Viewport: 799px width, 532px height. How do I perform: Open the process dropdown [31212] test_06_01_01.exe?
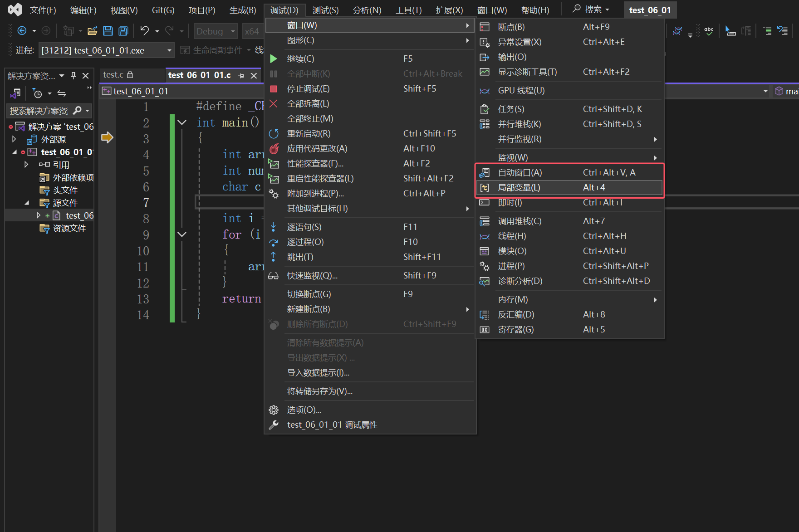(x=107, y=50)
